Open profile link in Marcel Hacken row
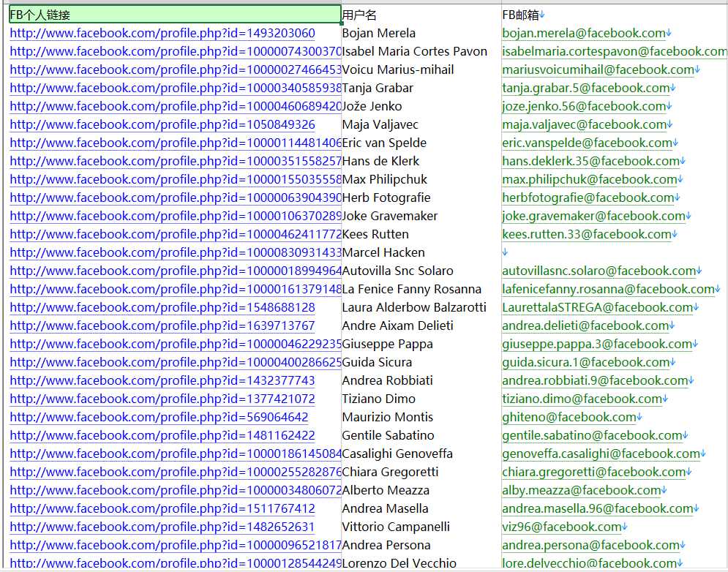This screenshot has width=728, height=572. click(x=176, y=252)
